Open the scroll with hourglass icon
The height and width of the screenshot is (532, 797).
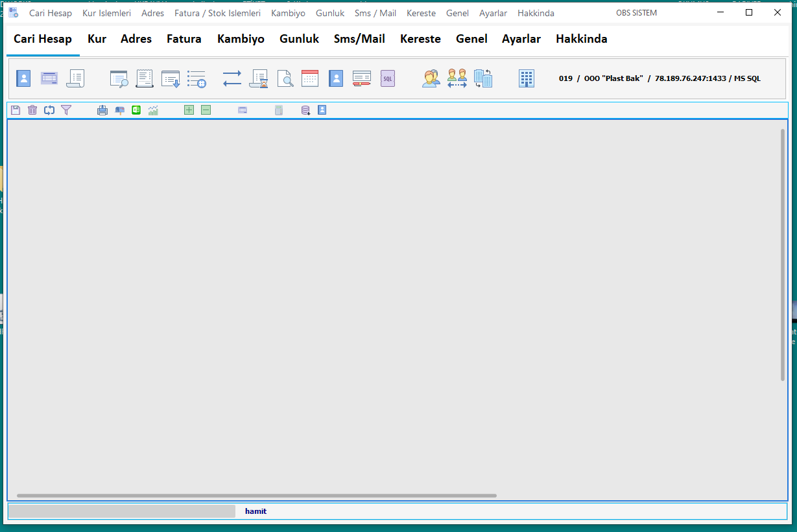[x=259, y=78]
